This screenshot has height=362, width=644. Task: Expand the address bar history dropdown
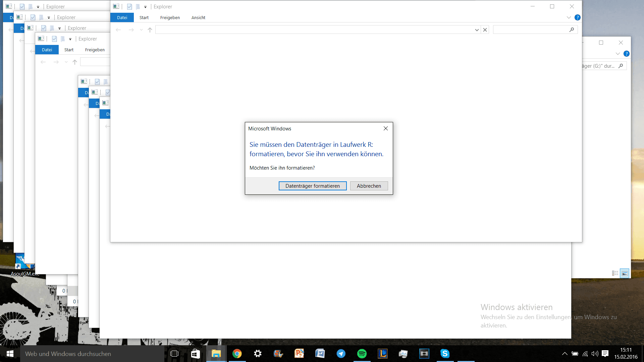pos(477,30)
